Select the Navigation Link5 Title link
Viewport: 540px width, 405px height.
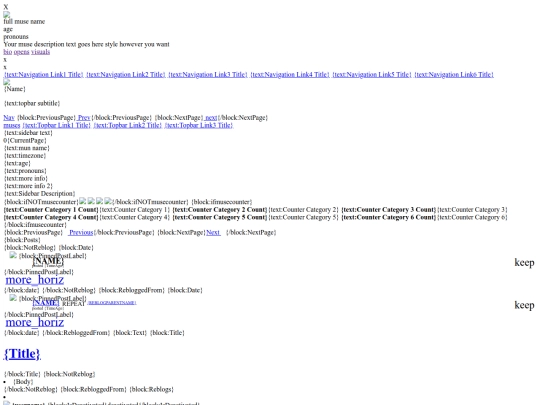click(372, 74)
